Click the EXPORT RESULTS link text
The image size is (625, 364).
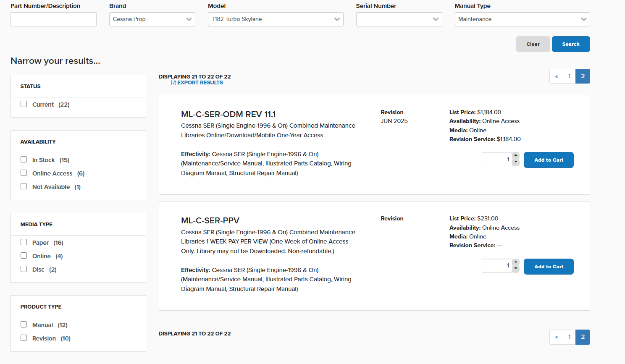tap(200, 83)
